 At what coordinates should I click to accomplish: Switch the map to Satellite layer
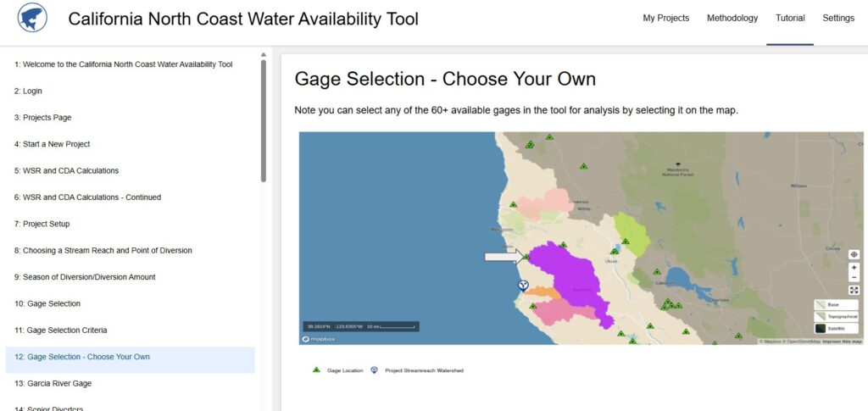(836, 328)
